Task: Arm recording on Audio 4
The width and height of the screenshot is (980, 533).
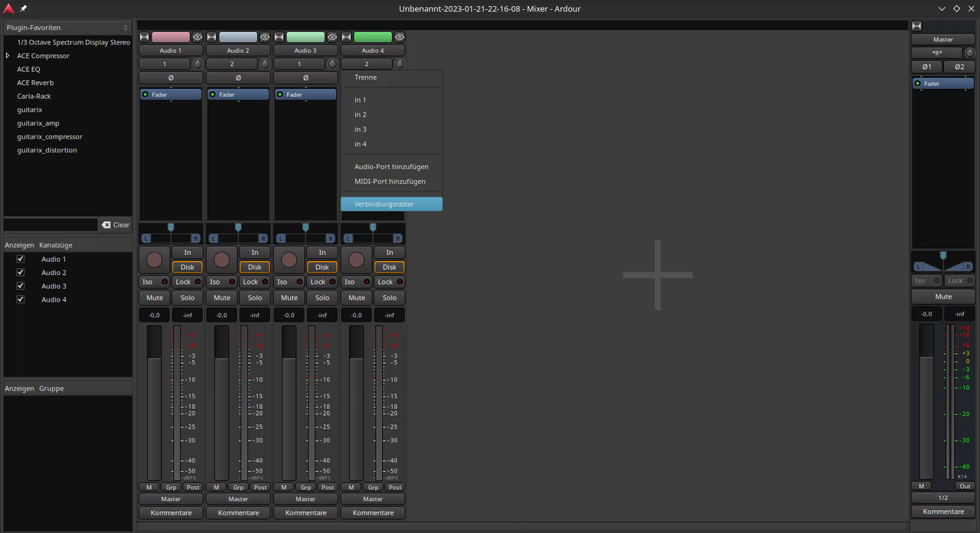Action: click(x=356, y=260)
